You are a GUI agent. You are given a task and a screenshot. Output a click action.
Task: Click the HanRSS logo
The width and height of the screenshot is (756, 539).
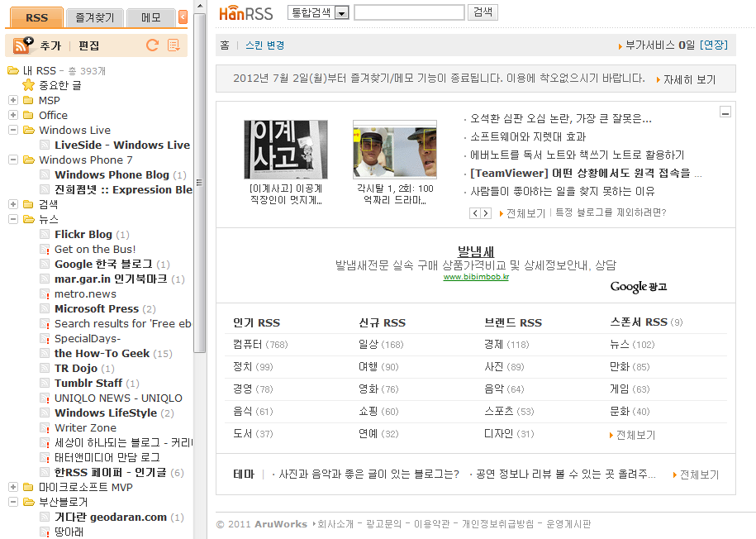click(246, 13)
